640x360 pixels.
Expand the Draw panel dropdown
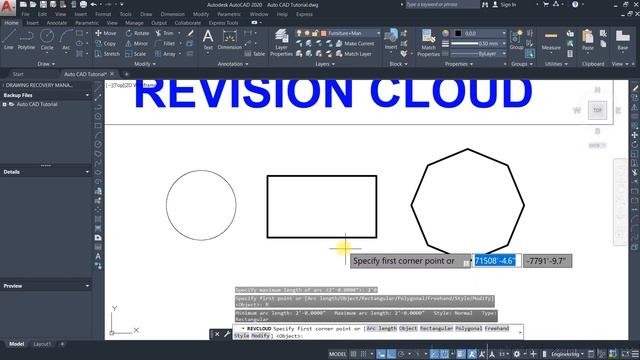(x=46, y=64)
